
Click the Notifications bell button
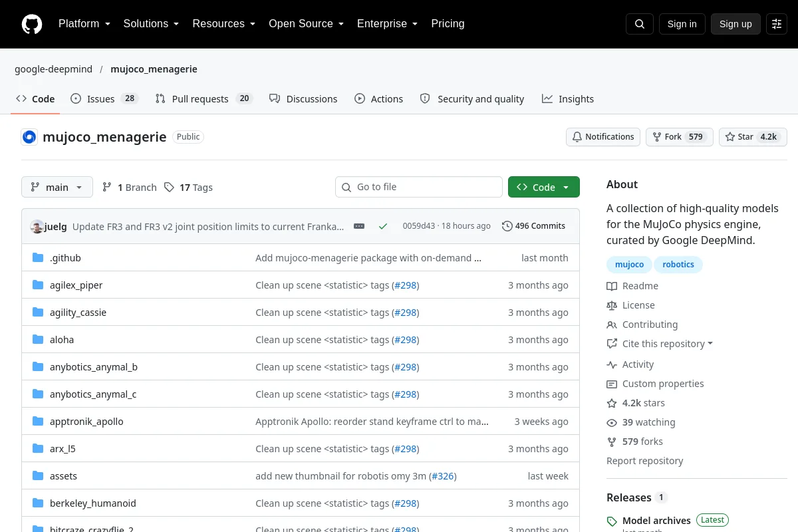coord(603,137)
